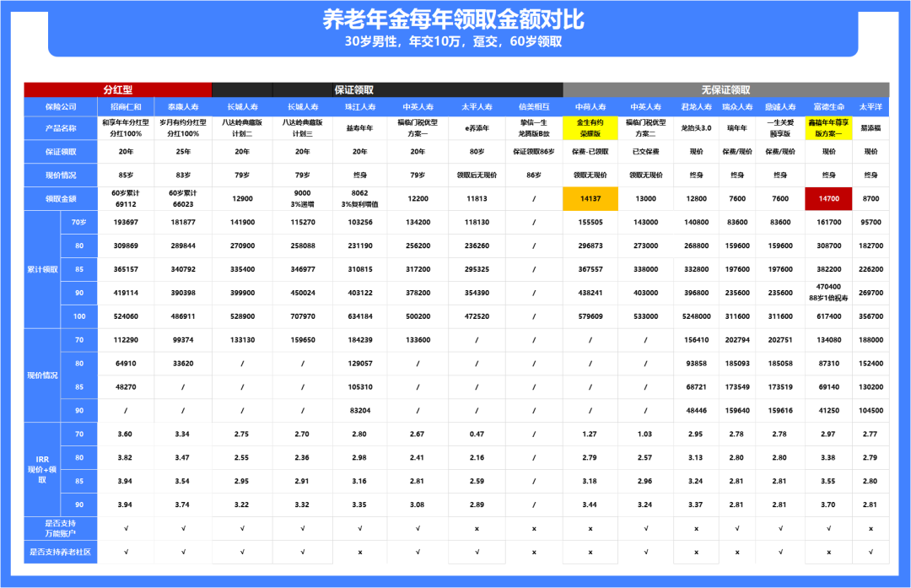
Task: Click the 5248000 cumulative value
Action: 696,316
